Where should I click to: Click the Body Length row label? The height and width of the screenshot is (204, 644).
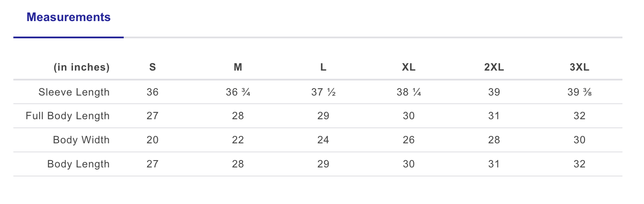click(x=78, y=164)
